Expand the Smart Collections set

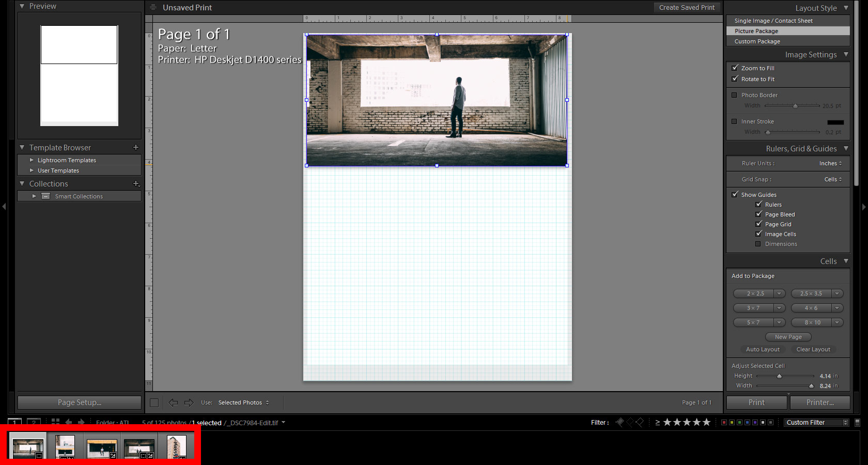[x=34, y=196]
